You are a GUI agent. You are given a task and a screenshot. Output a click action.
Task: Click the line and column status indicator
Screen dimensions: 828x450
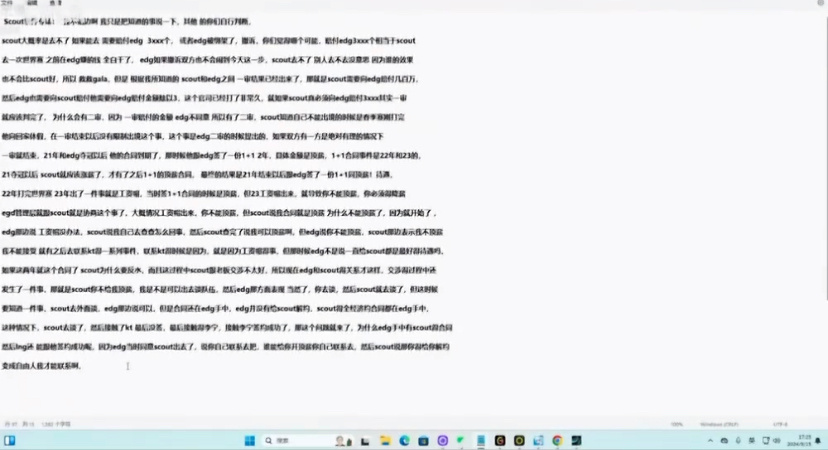[x=20, y=424]
